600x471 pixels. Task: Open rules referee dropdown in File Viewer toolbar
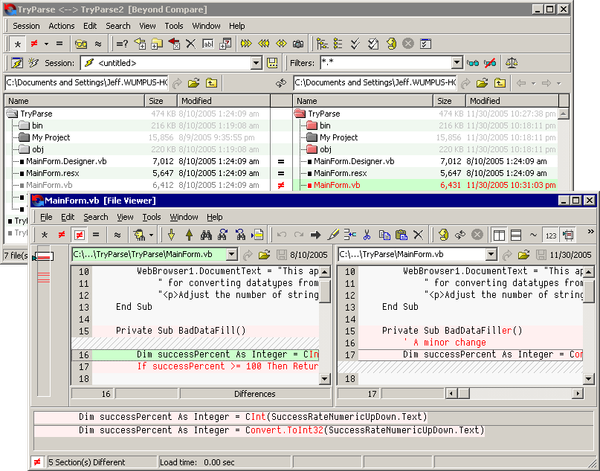coord(152,235)
